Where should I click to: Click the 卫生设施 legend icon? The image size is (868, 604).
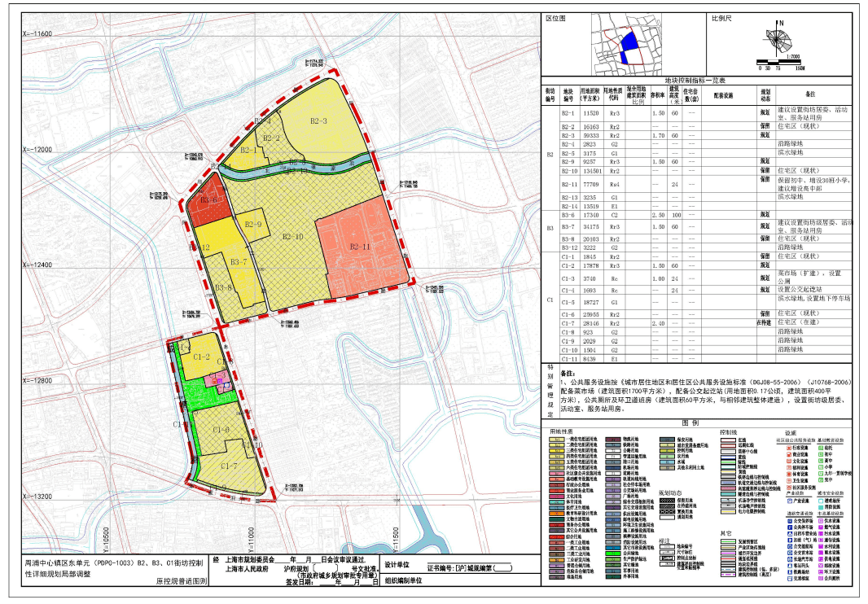point(789,480)
